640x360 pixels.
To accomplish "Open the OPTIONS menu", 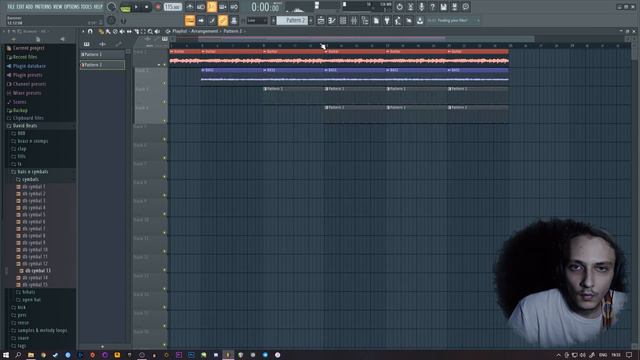I will (x=72, y=7).
